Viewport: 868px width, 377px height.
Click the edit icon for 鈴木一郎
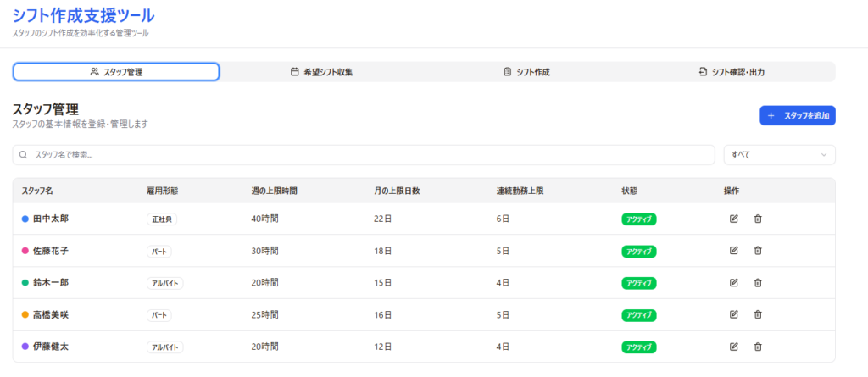tap(733, 283)
